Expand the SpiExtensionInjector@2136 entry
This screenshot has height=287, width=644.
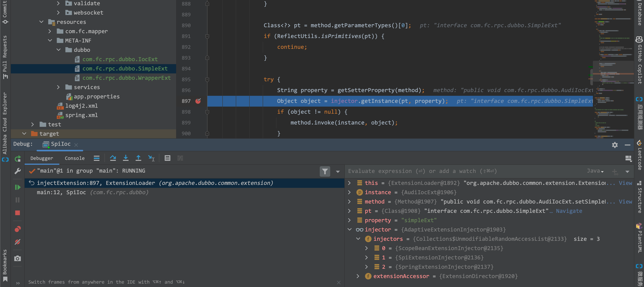(367, 258)
